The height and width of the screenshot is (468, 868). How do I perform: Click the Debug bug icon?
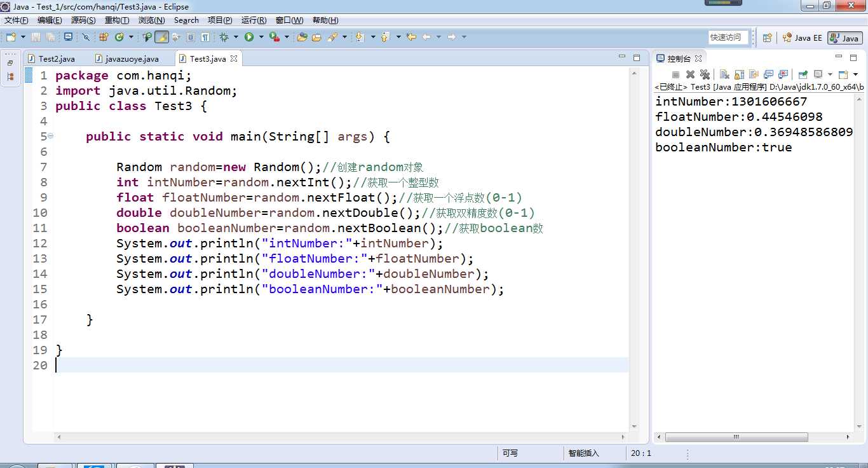[x=224, y=37]
